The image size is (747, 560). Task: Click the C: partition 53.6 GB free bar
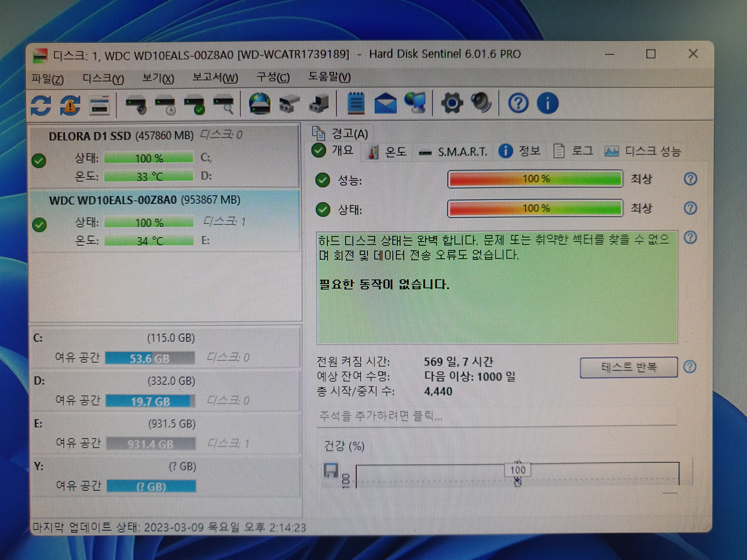150,358
